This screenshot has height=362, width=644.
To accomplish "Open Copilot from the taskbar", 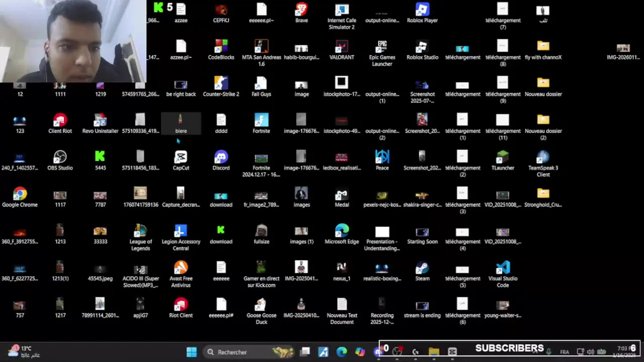I will point(360,352).
